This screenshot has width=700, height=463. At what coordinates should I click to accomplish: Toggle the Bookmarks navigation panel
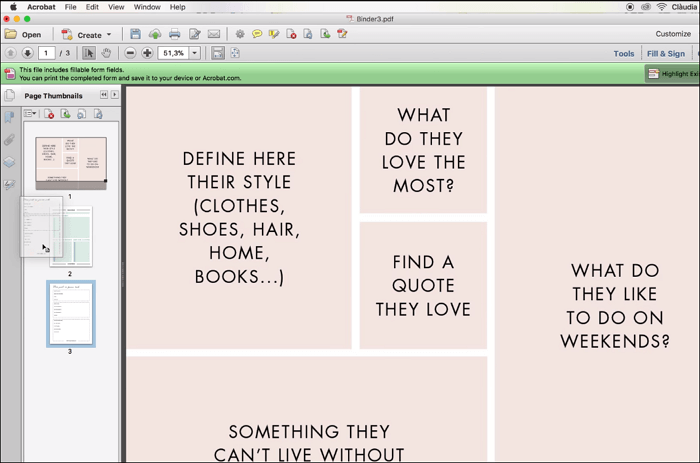point(10,118)
